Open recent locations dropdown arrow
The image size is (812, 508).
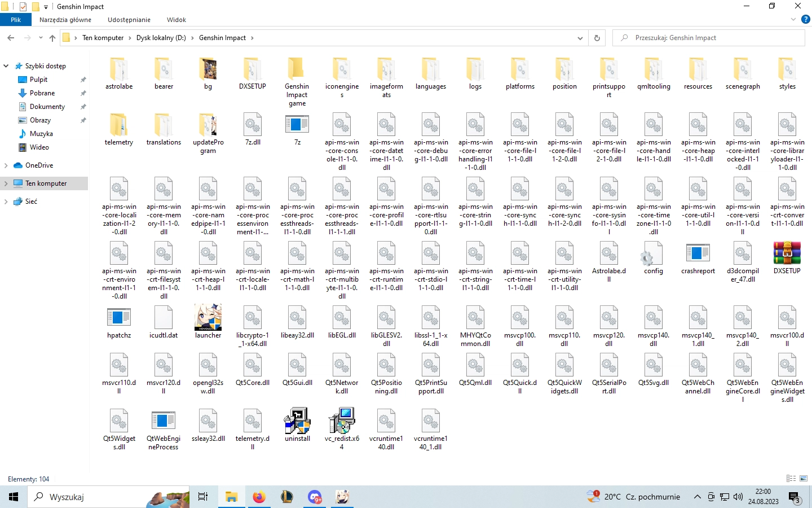[41, 38]
